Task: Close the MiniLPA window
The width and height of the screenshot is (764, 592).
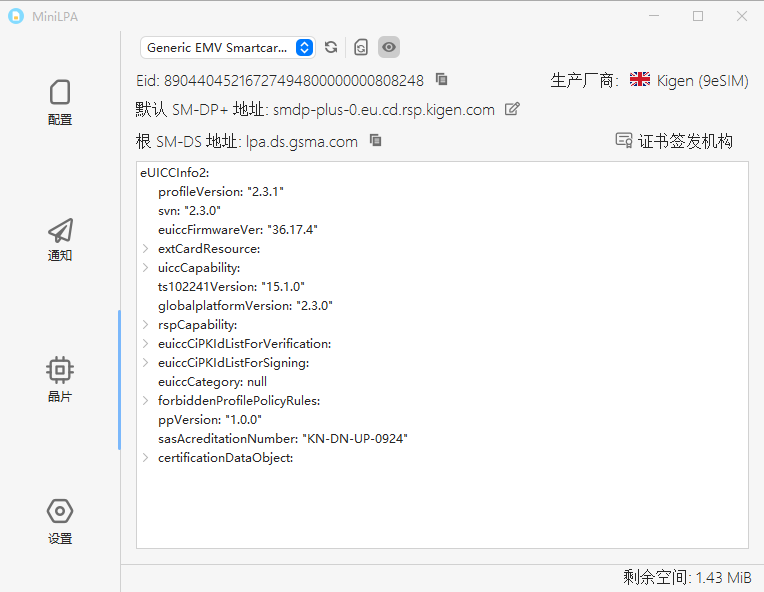Action: [x=742, y=16]
